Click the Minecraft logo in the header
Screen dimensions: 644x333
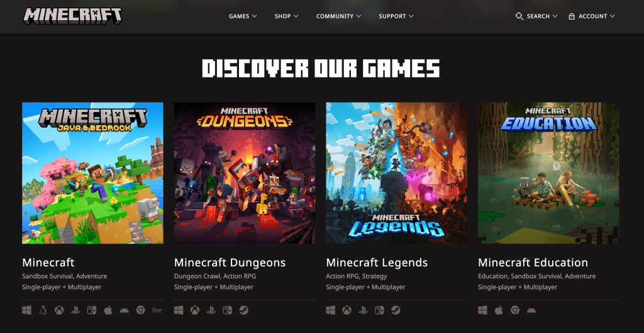73,16
